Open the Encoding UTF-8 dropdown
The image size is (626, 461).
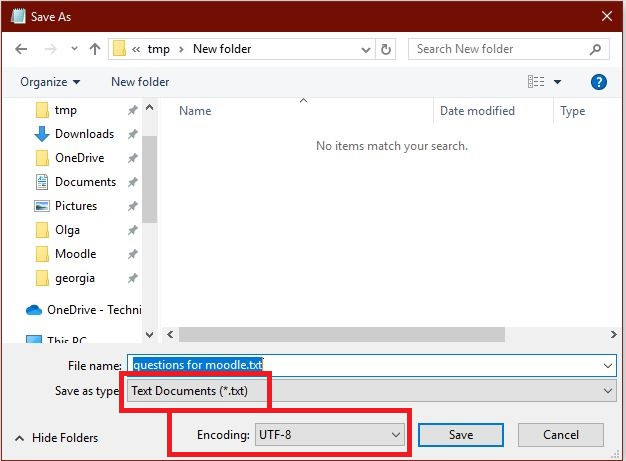pos(330,435)
